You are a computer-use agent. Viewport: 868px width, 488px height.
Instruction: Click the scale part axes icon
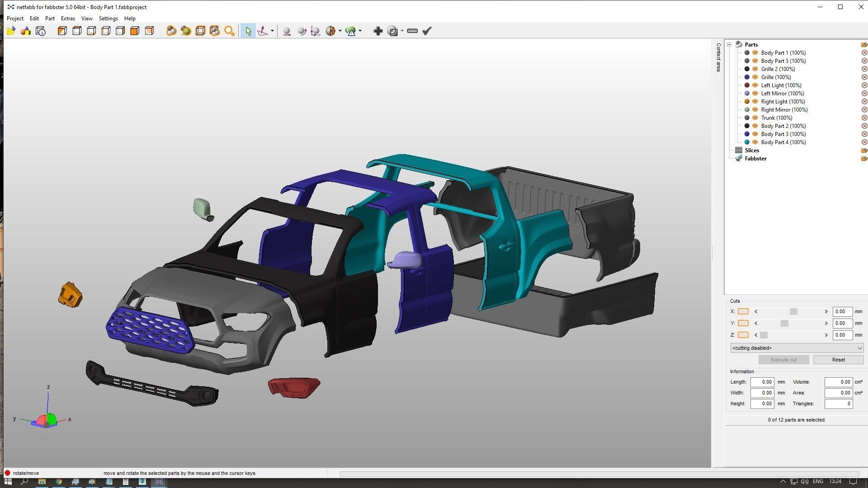316,31
